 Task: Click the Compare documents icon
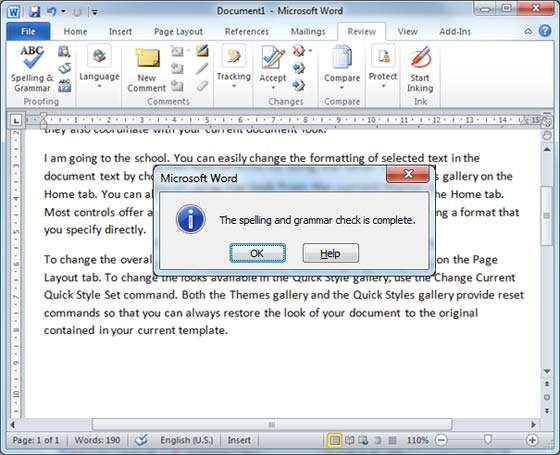click(x=342, y=58)
